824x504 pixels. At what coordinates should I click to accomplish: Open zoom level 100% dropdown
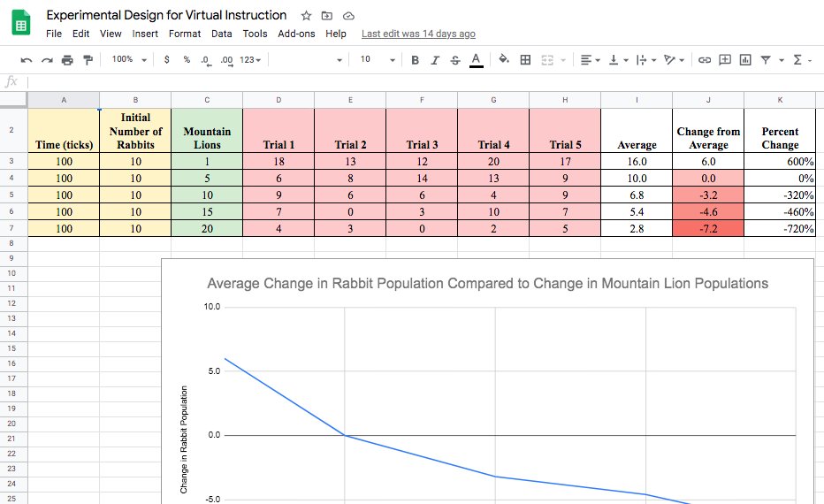pos(129,59)
